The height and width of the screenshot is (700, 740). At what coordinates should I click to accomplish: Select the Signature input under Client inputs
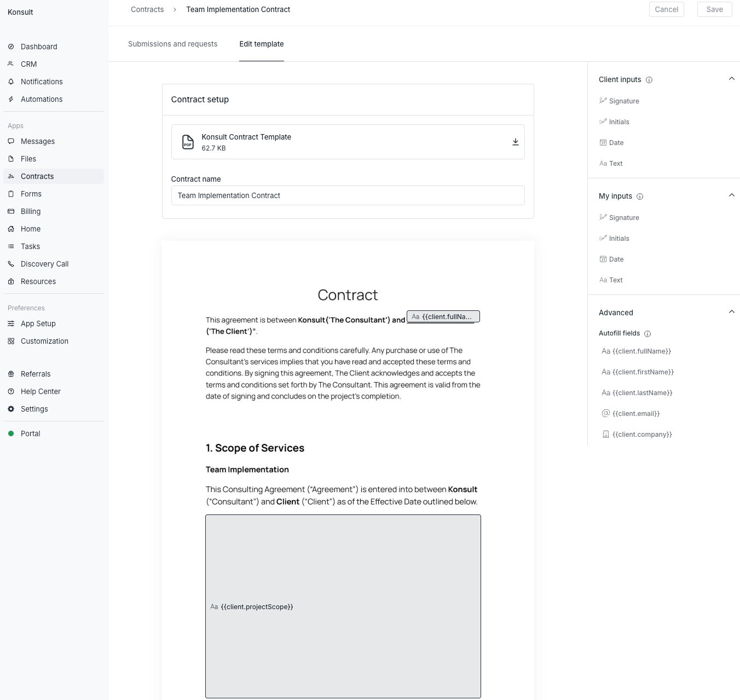[x=623, y=101]
